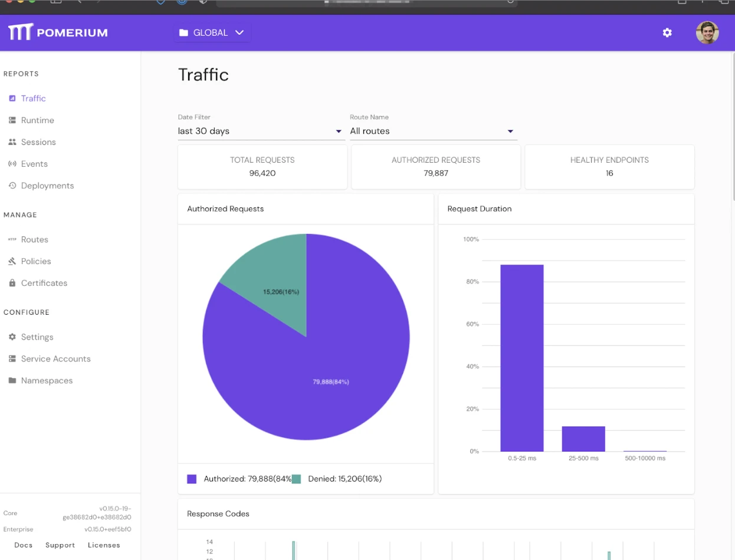Click the Certificates lock icon

[x=12, y=283]
